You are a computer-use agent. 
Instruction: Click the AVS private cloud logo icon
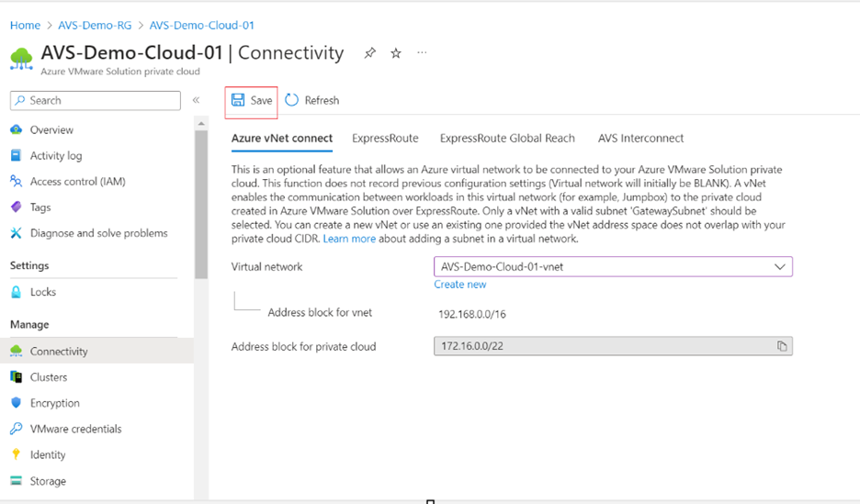click(x=21, y=59)
